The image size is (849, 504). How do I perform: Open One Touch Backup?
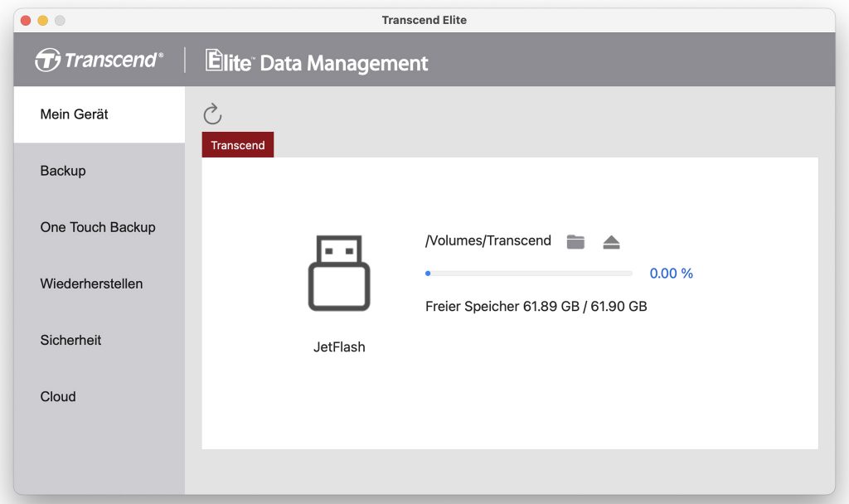click(99, 227)
